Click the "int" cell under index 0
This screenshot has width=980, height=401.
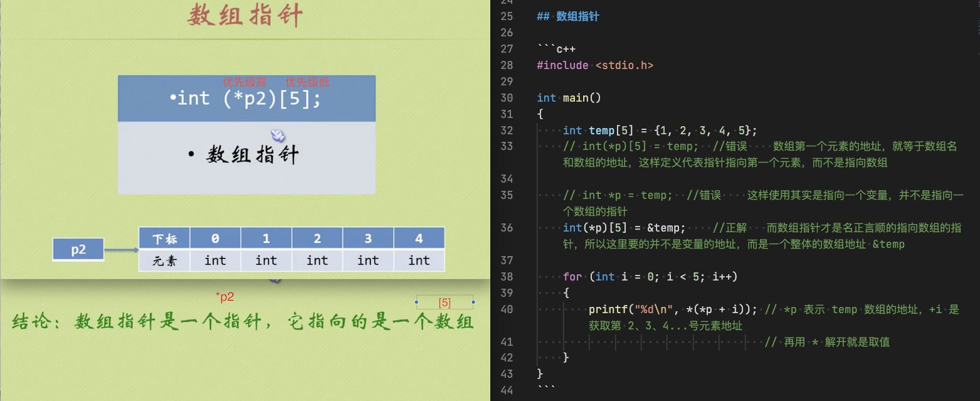(x=215, y=260)
